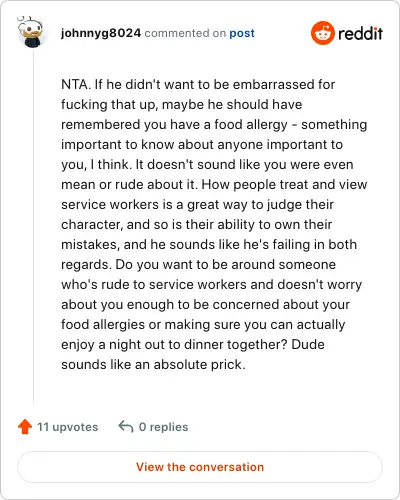This screenshot has width=400, height=500.
Task: Click the vertical comment thread line
Action: [x=33, y=226]
